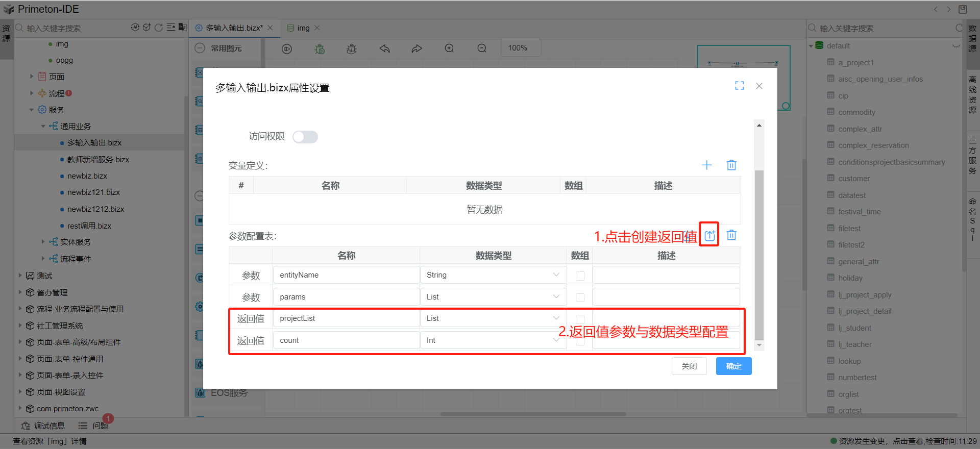
Task: Click the 关闭 button
Action: pos(689,366)
